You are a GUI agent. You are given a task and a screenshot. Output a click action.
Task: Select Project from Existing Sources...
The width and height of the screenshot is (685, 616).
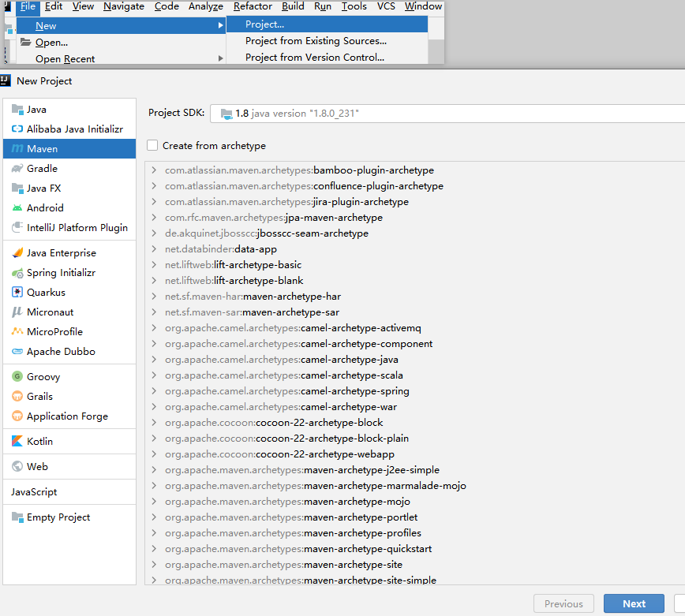coord(327,40)
